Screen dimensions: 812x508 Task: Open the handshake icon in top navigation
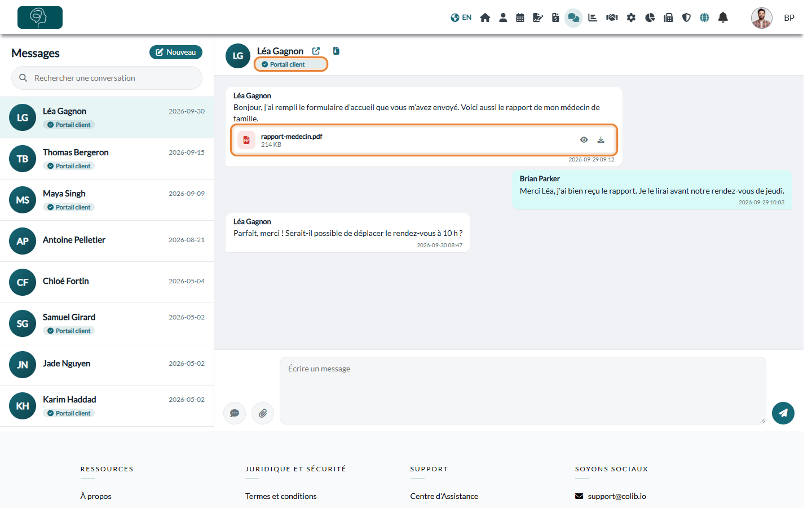[612, 17]
